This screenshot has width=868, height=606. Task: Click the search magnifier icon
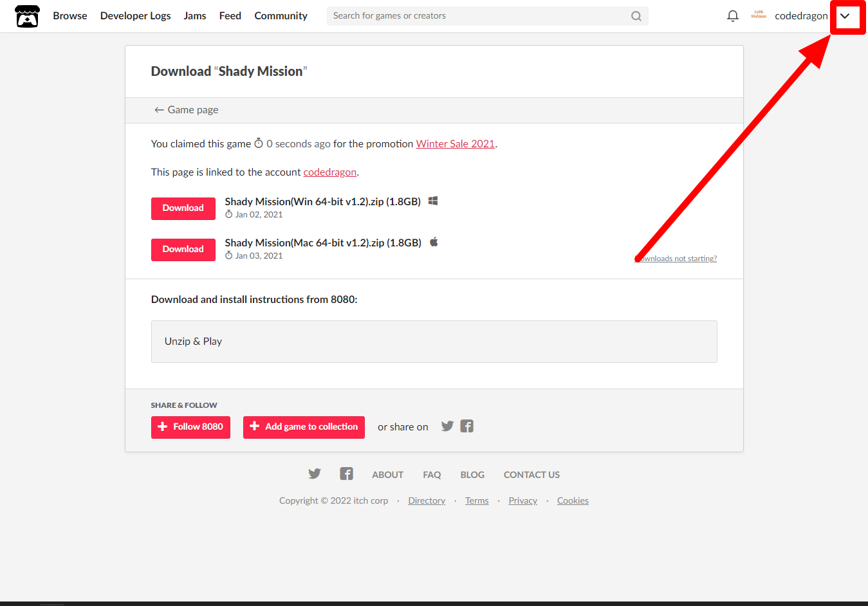coord(636,16)
